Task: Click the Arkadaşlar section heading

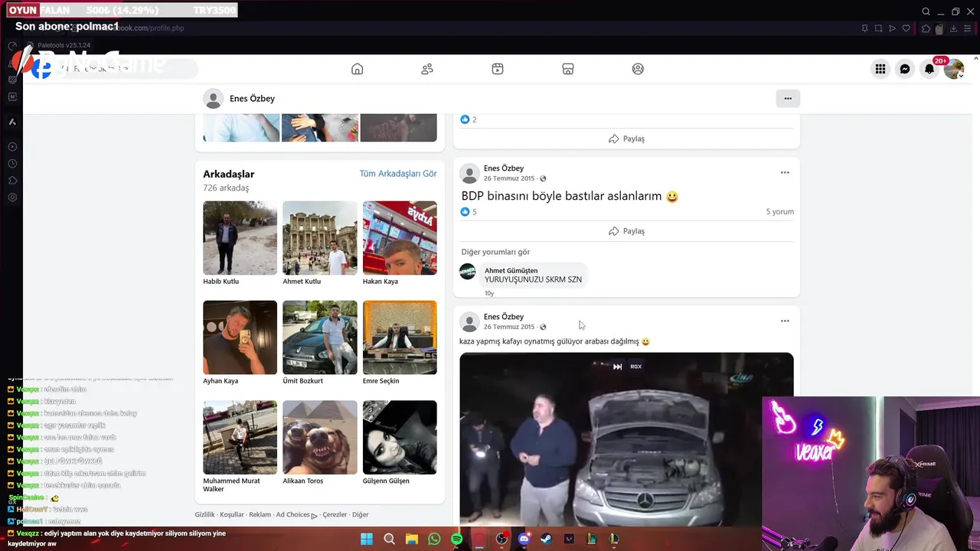Action: click(228, 174)
